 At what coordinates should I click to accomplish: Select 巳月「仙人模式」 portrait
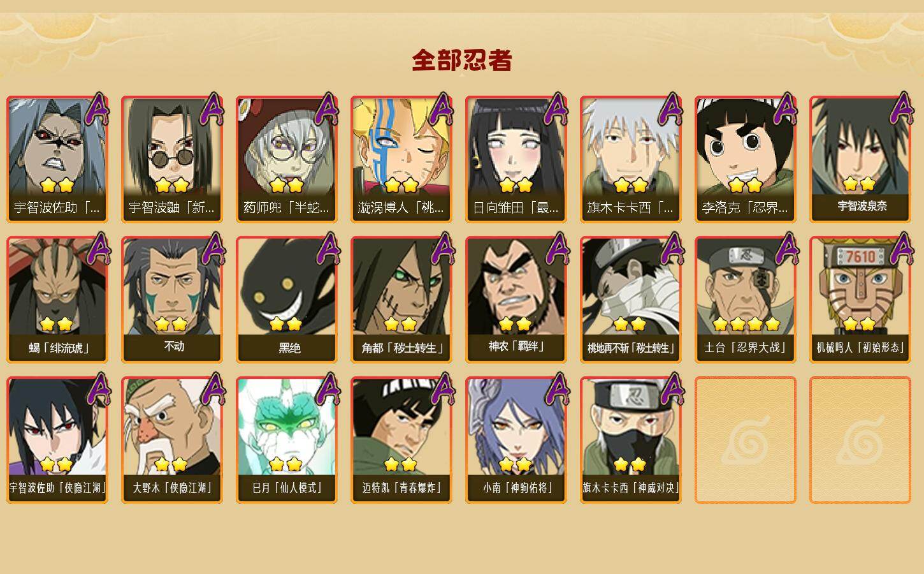click(286, 439)
